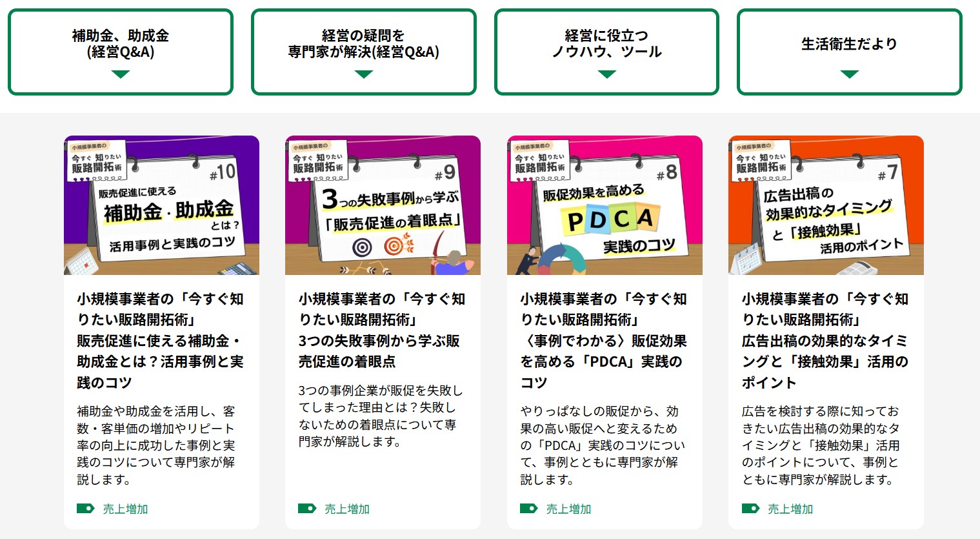Click down arrow under 補助金、助成金 (経営Q&A)

pyautogui.click(x=121, y=74)
